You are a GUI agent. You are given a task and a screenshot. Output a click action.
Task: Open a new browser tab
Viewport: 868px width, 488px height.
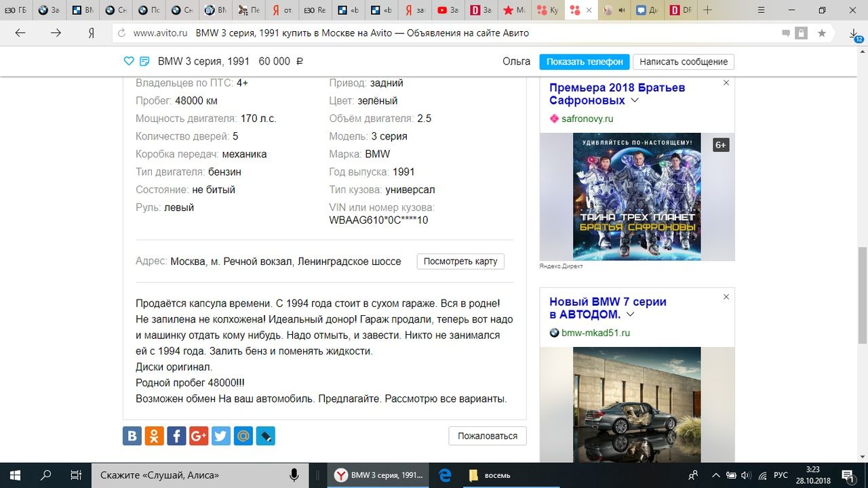pyautogui.click(x=708, y=10)
